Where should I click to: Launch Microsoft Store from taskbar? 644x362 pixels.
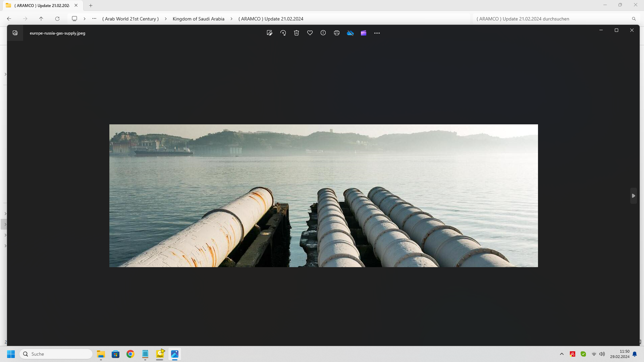[x=116, y=354]
